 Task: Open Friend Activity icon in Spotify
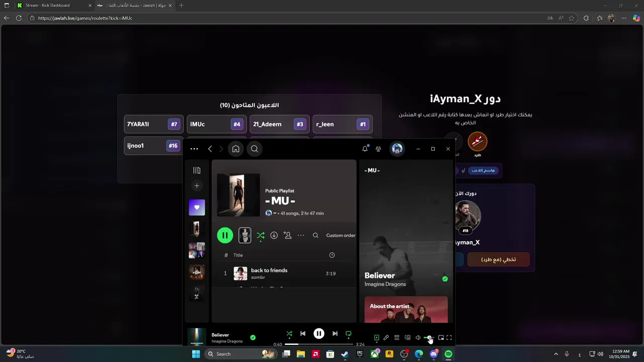378,149
